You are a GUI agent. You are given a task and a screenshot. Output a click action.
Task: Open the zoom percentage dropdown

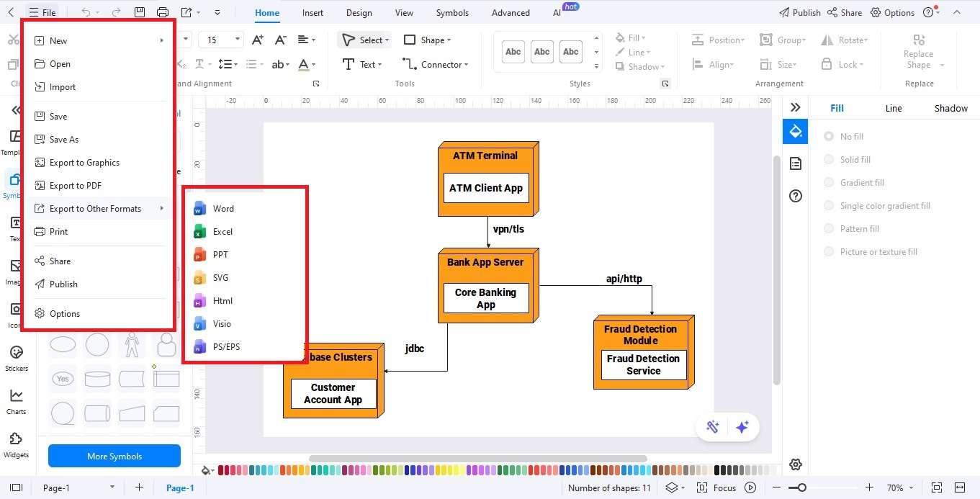pos(895,487)
